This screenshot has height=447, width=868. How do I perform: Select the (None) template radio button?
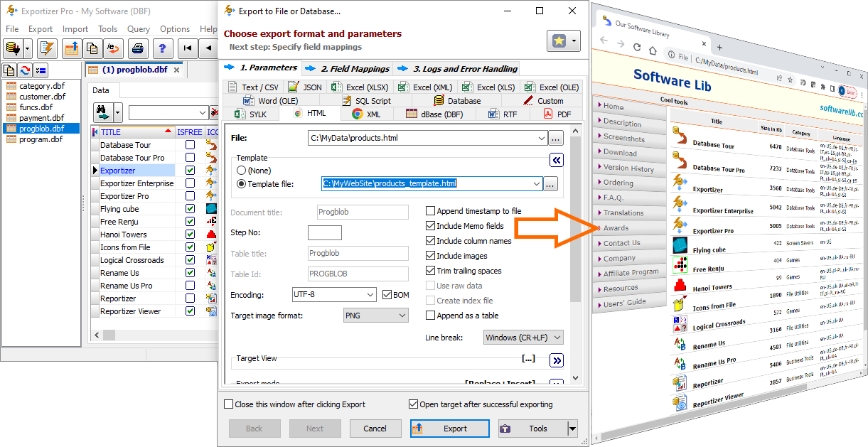[242, 171]
